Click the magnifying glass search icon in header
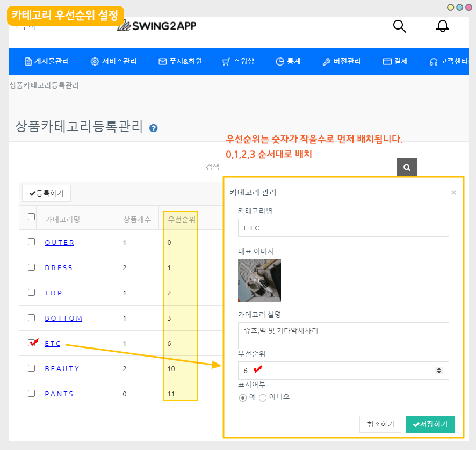Viewport: 476px width, 450px height. point(399,26)
